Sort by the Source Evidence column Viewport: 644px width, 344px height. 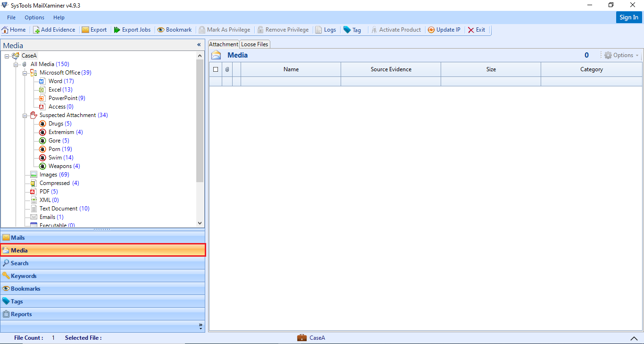tap(391, 69)
